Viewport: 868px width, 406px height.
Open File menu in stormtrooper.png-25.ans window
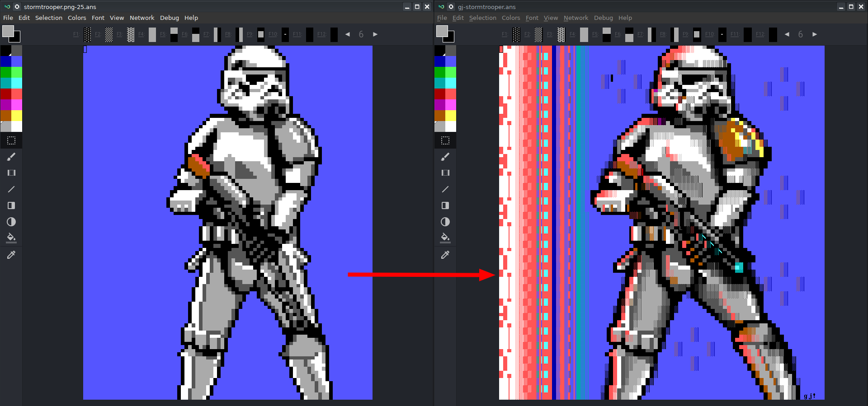(x=8, y=18)
